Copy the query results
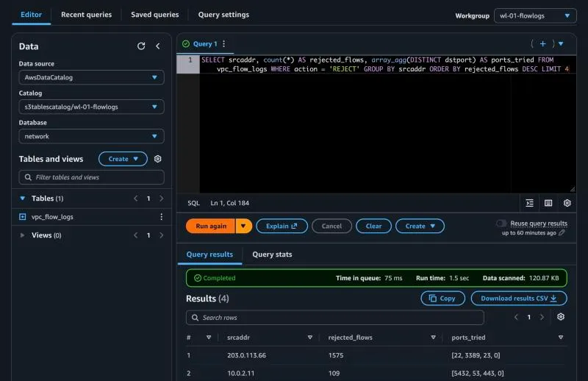Image resolution: width=588 pixels, height=381 pixels. 443,299
